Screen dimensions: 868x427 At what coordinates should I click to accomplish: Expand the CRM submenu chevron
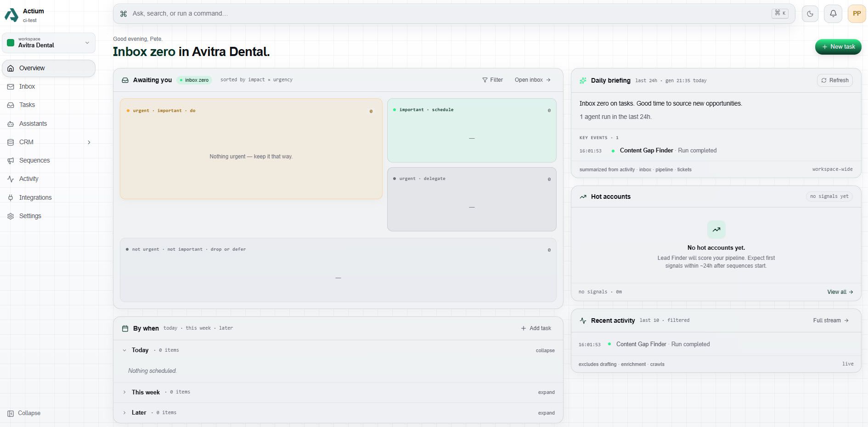coord(89,142)
